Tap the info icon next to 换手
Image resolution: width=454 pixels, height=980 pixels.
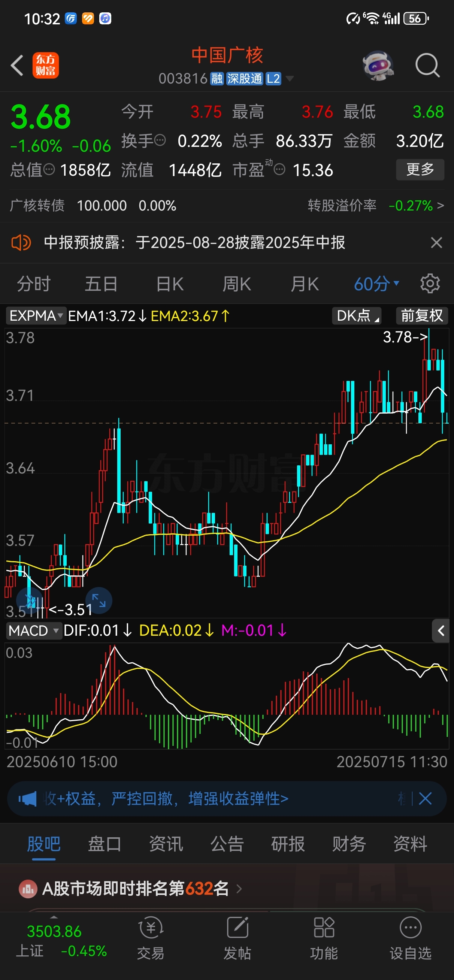pyautogui.click(x=160, y=140)
